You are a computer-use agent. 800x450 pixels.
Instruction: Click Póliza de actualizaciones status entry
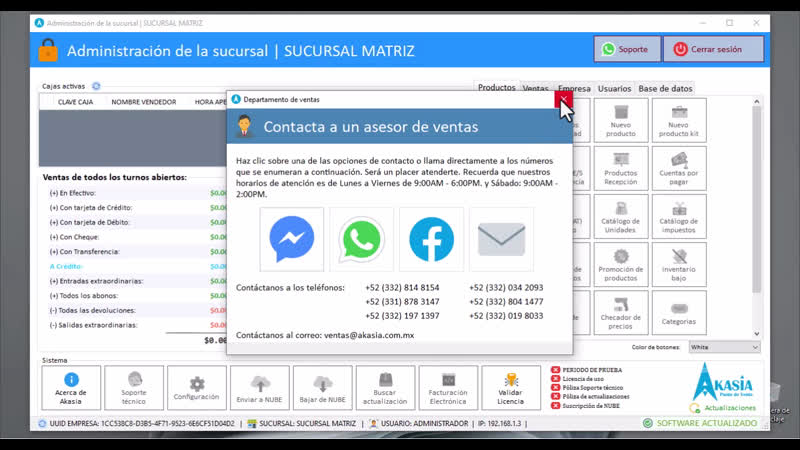(x=590, y=396)
